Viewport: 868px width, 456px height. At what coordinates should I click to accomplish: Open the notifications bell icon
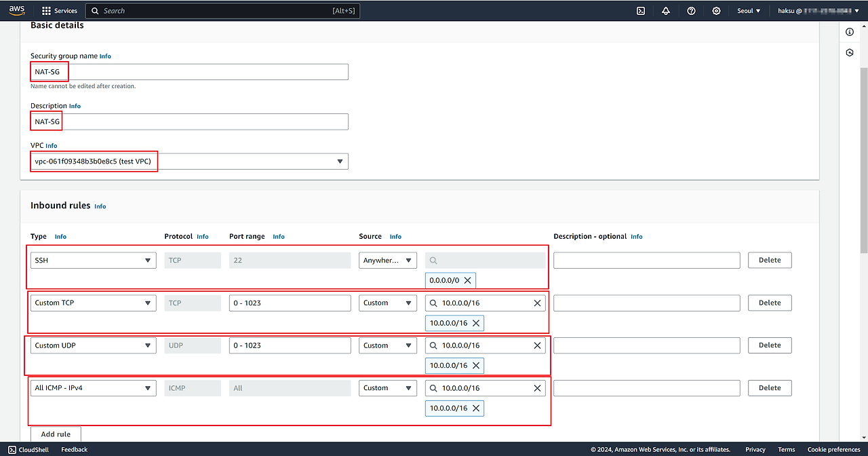666,11
